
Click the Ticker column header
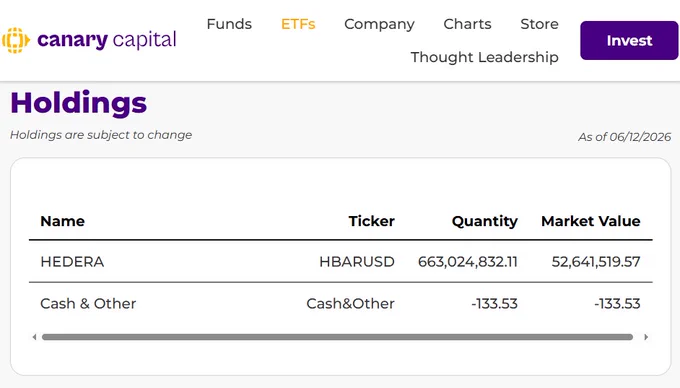(x=372, y=221)
